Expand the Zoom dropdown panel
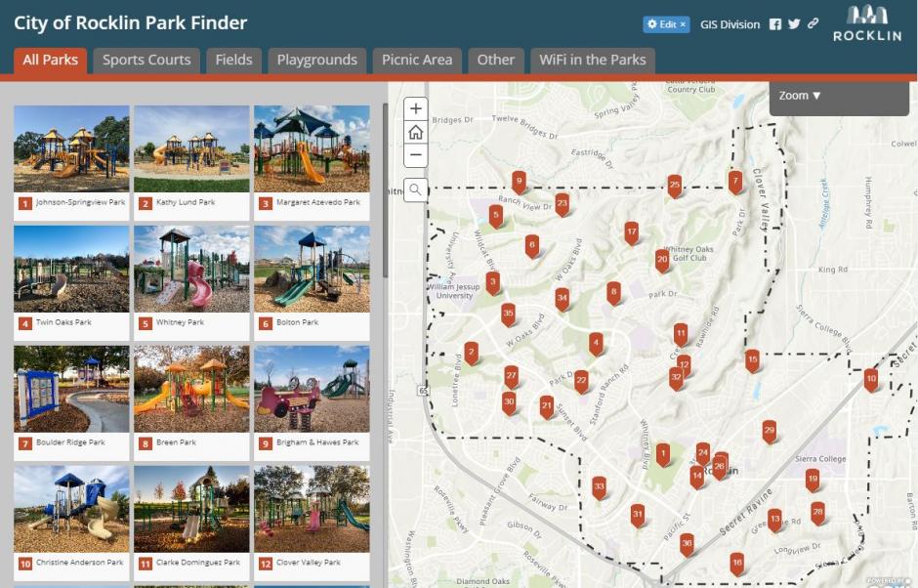Screen dimensions: 918x588 pos(800,96)
